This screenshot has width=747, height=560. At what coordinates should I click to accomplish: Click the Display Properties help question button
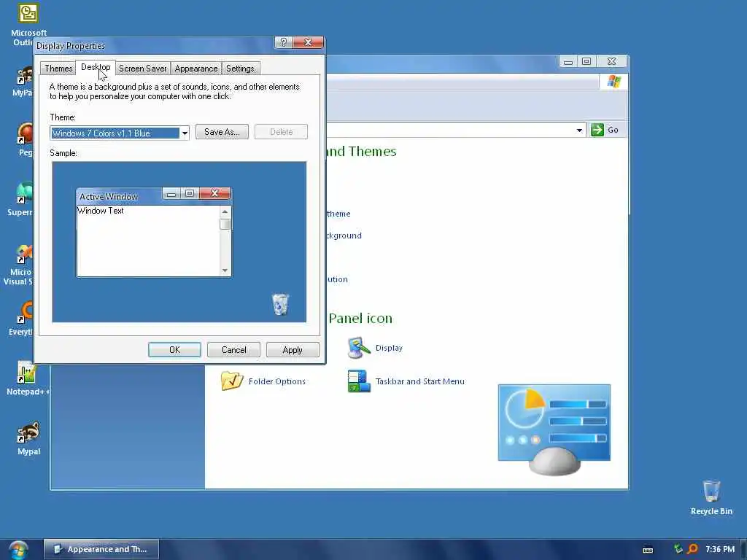click(x=284, y=42)
